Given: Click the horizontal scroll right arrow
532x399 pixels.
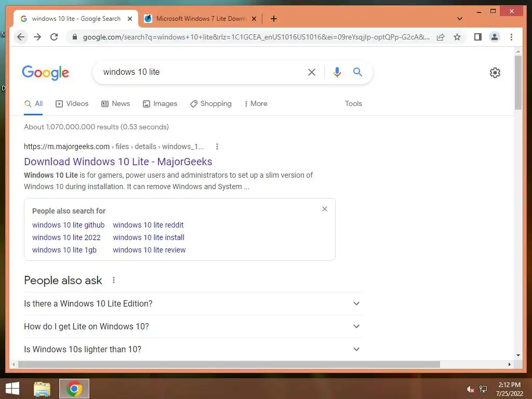Looking at the screenshot, I should [509, 364].
